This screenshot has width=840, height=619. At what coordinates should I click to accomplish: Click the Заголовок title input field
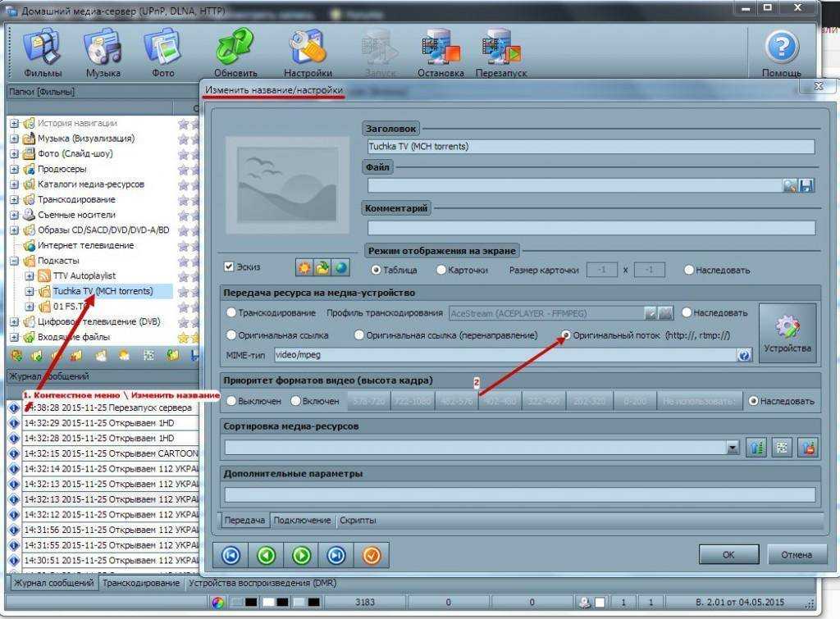(591, 146)
